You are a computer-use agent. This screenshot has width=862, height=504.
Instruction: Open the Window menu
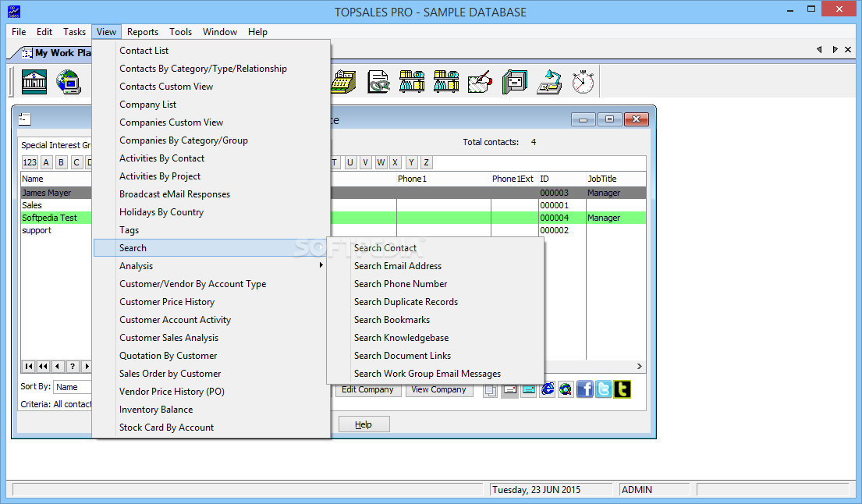220,32
